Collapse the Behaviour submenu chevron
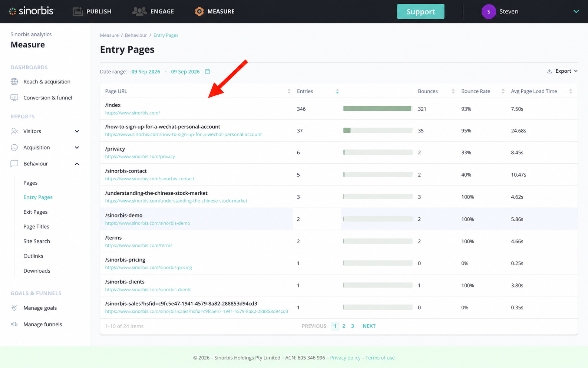This screenshot has height=368, width=588. point(77,164)
